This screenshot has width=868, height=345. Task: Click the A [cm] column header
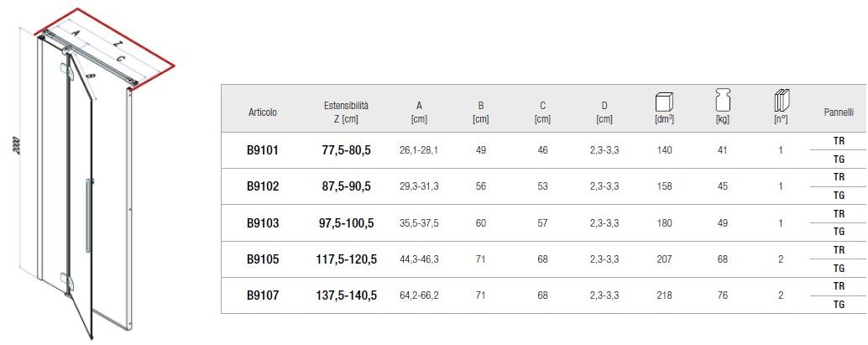(419, 112)
